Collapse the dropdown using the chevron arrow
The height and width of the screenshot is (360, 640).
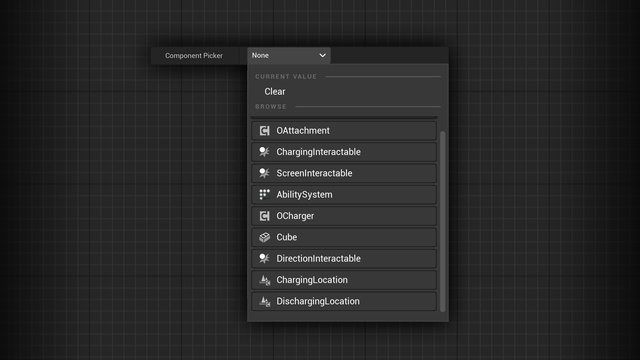point(322,56)
